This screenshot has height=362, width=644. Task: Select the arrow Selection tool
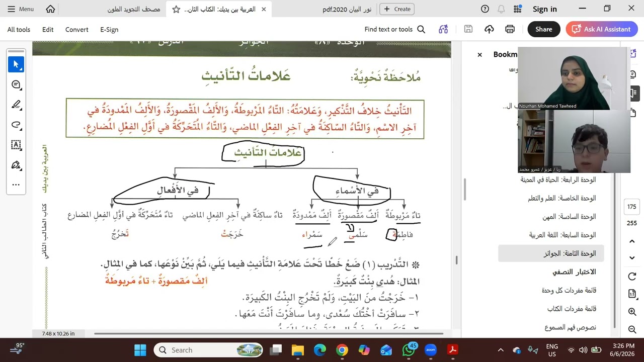tap(16, 64)
